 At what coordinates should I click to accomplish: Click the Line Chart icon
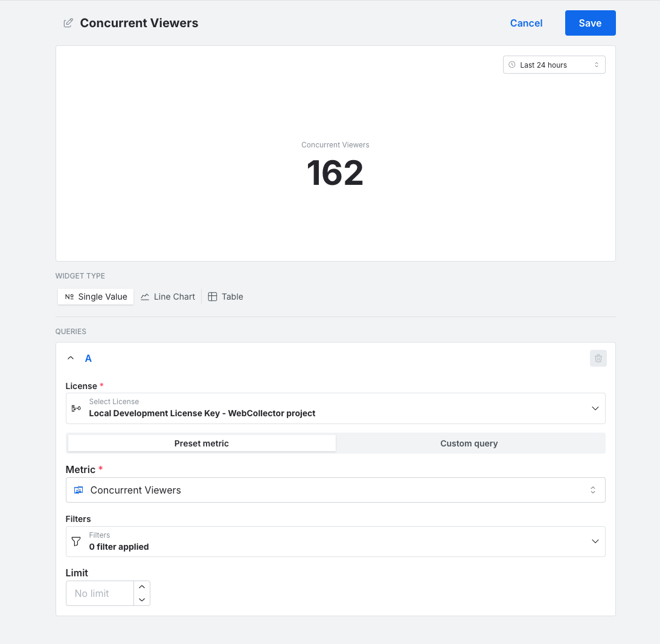pos(145,297)
